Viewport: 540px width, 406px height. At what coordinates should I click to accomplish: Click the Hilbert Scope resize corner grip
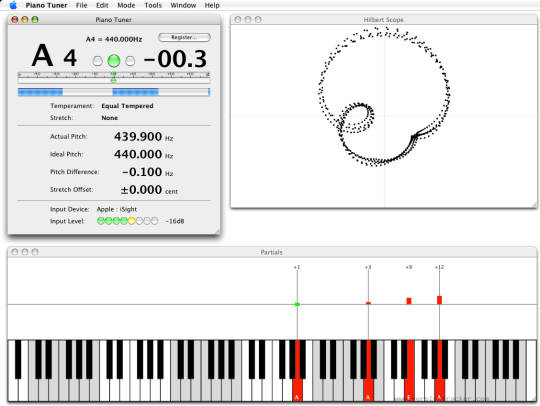coord(534,205)
